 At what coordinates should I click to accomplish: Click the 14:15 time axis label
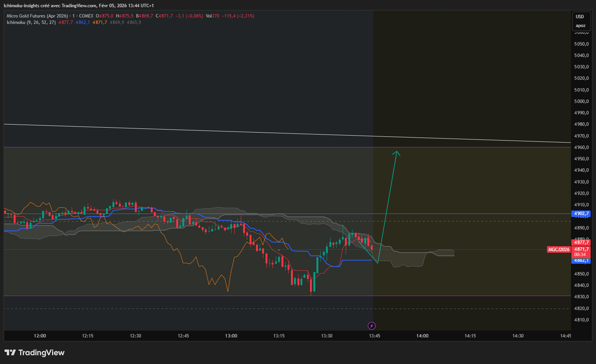click(470, 336)
